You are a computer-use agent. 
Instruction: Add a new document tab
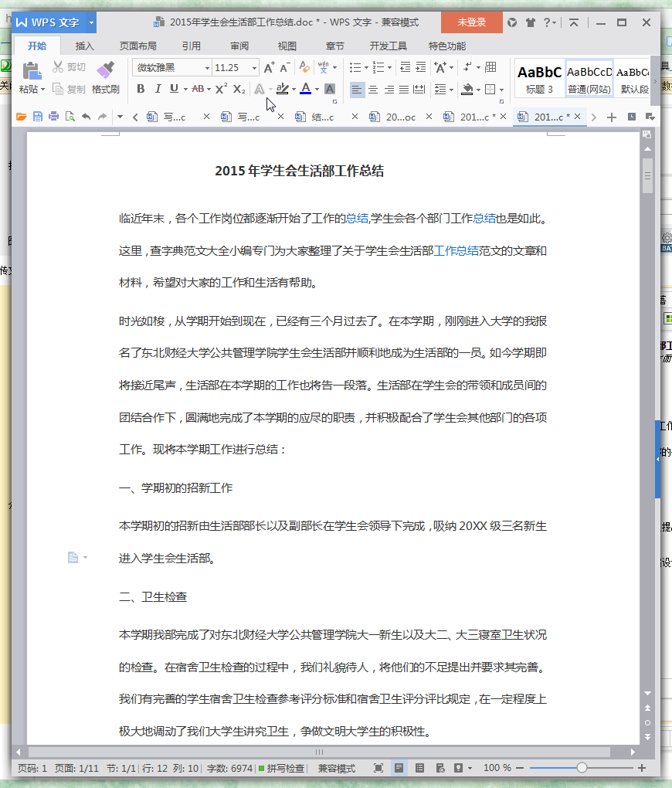pyautogui.click(x=612, y=117)
